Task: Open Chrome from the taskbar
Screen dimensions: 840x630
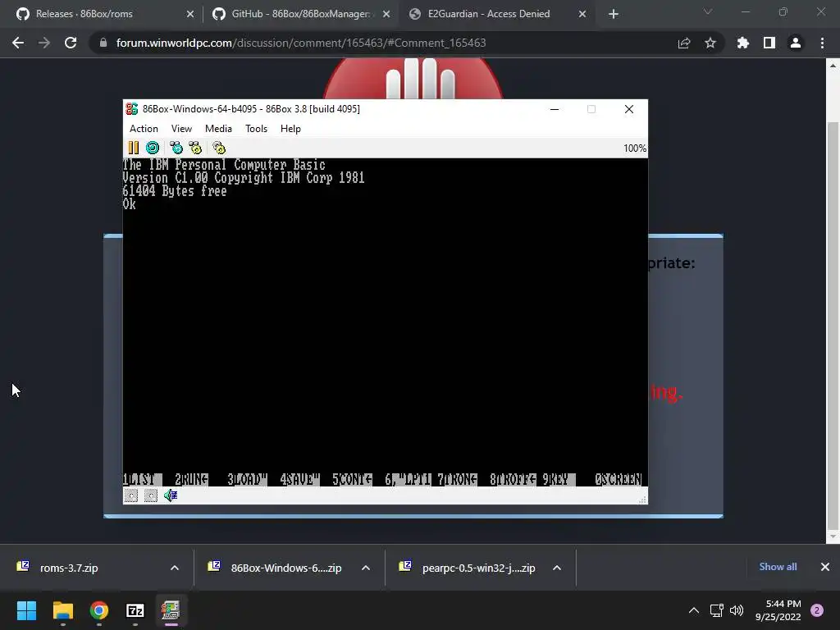Action: click(x=99, y=610)
